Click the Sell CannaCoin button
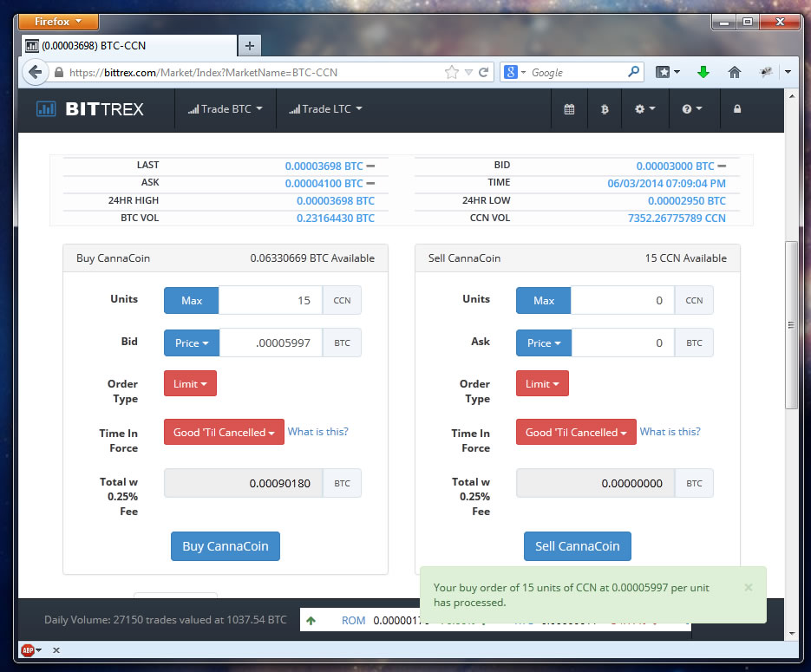 (577, 546)
